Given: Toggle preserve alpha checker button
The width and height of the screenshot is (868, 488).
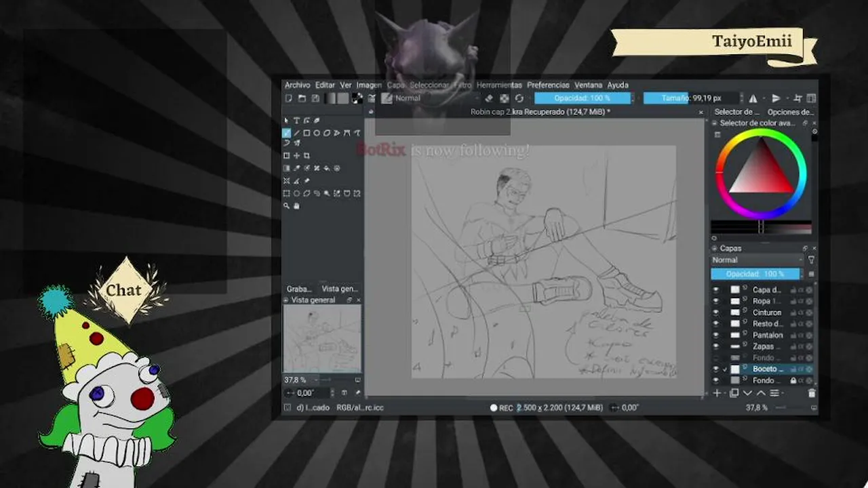Looking at the screenshot, I should [504, 98].
